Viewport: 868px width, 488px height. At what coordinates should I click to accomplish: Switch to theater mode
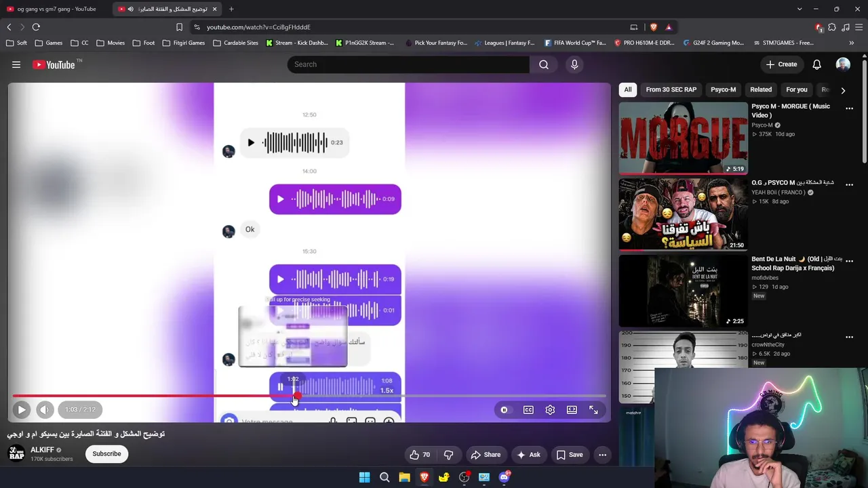(572, 409)
